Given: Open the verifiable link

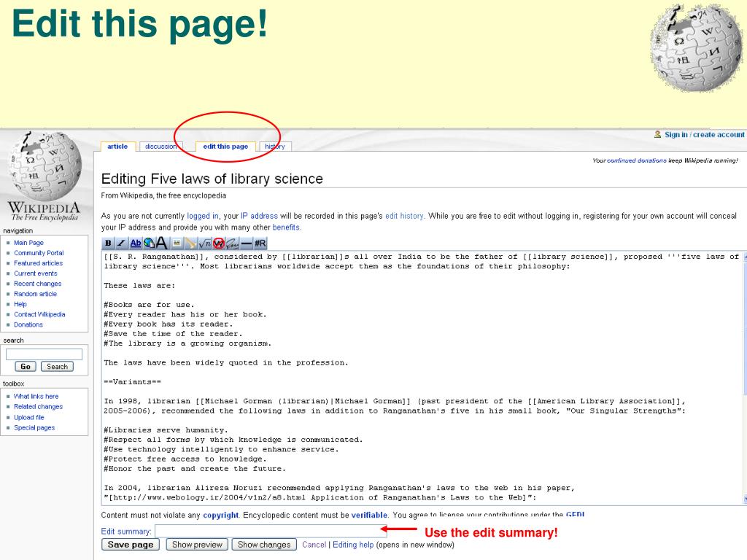Looking at the screenshot, I should (x=369, y=515).
